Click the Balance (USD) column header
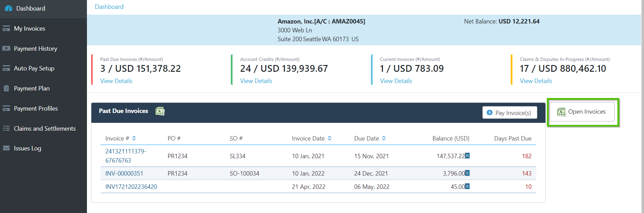This screenshot has height=213, width=644. 451,138
